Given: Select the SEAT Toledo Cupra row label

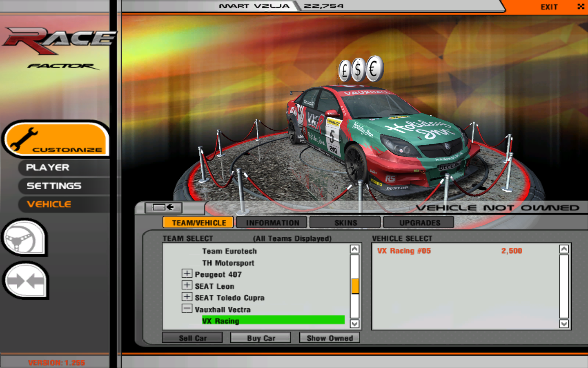Looking at the screenshot, I should [229, 298].
